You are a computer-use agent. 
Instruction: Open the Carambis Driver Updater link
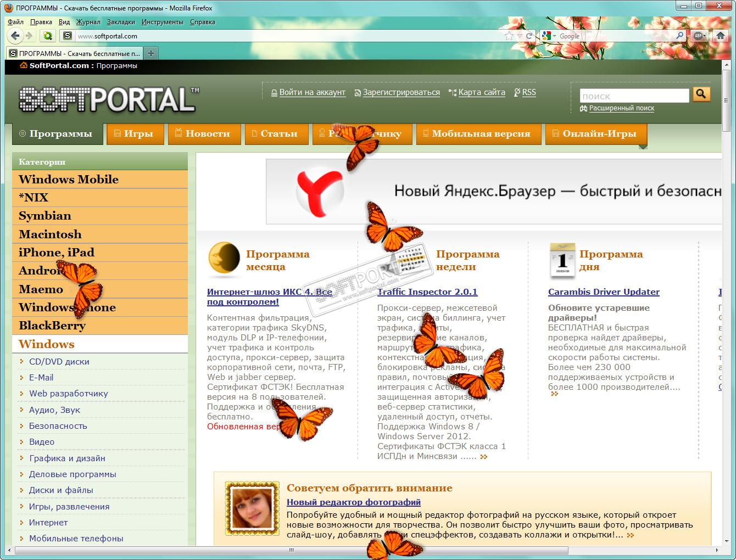[x=604, y=292]
